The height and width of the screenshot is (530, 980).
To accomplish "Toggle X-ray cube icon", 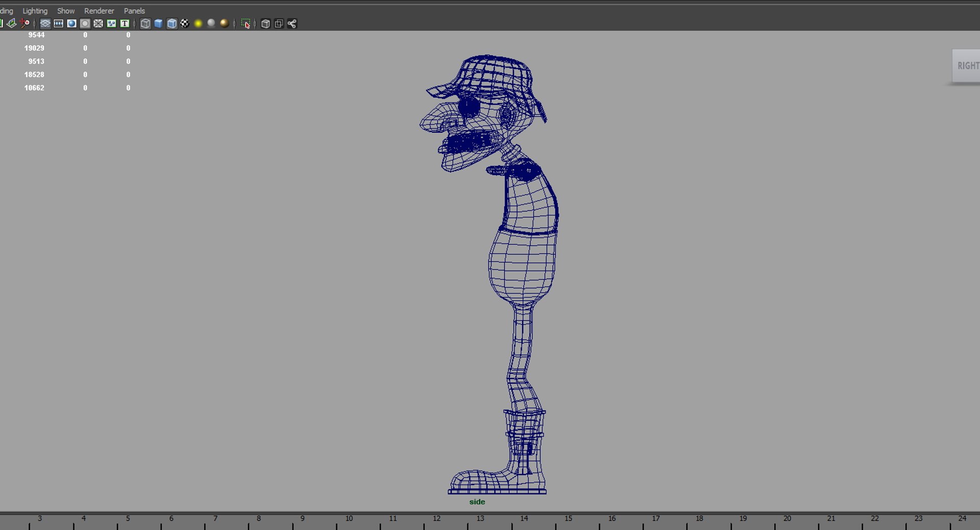I will click(x=265, y=23).
